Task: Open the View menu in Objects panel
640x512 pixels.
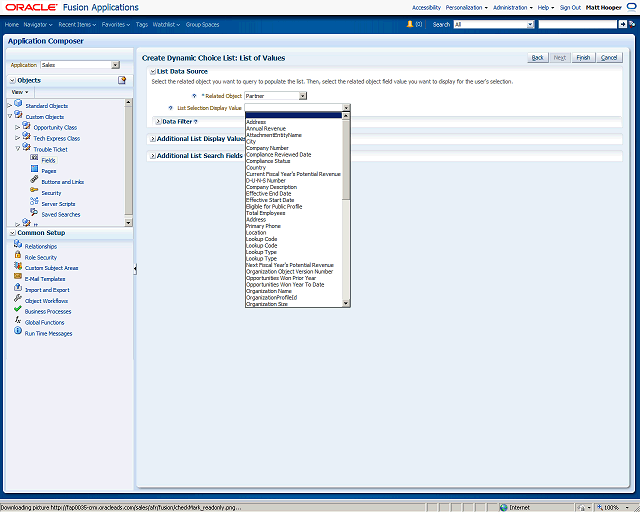Action: coord(20,92)
